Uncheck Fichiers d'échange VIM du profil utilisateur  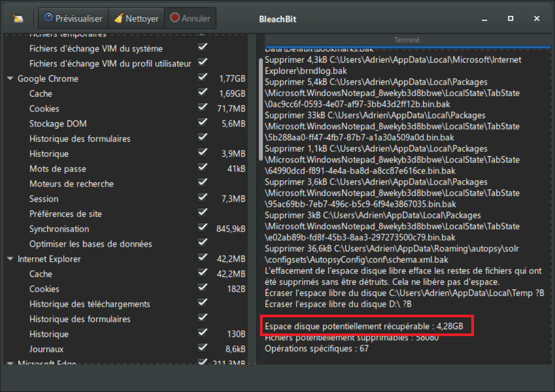click(x=202, y=62)
